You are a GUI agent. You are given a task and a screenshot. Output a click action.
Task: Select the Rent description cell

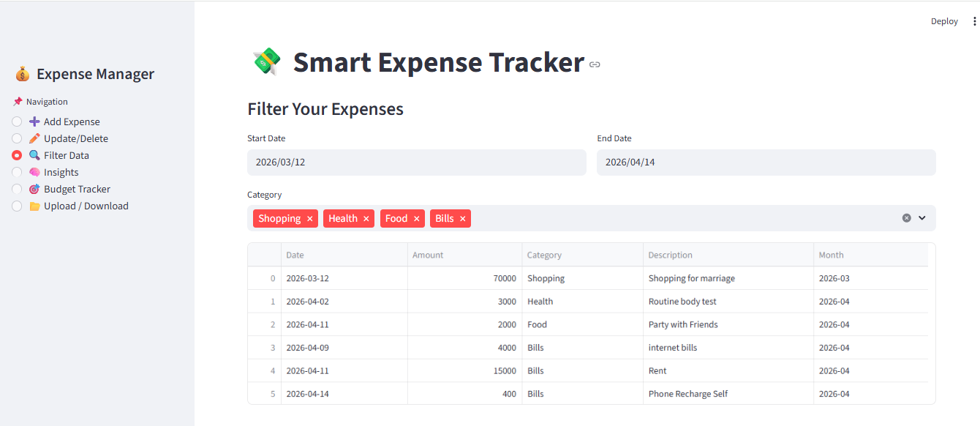(x=657, y=371)
